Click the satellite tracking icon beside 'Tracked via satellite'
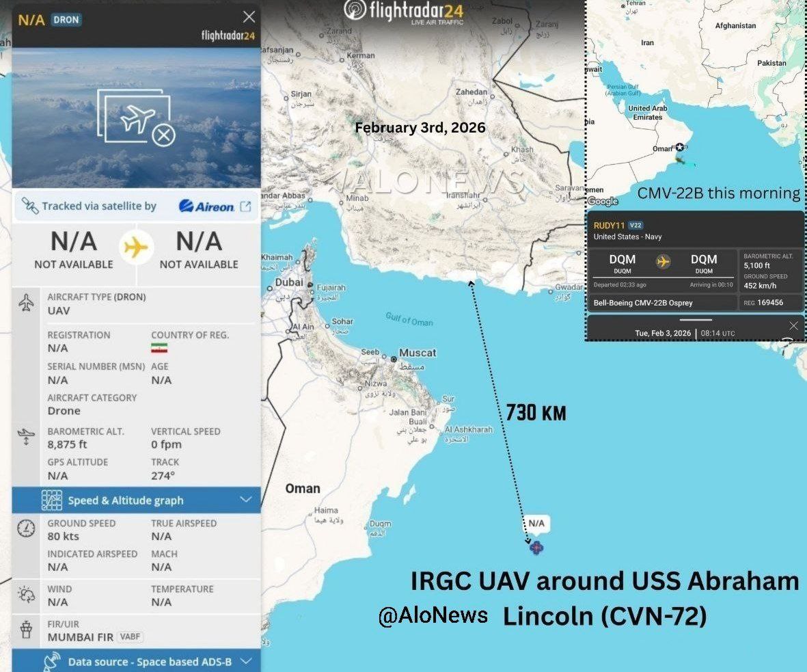The image size is (807, 672). [x=29, y=206]
